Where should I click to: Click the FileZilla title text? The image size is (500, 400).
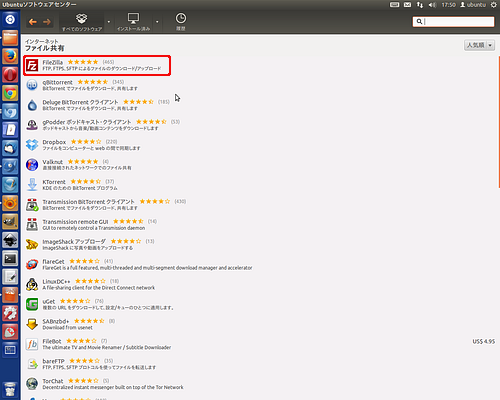coord(52,62)
